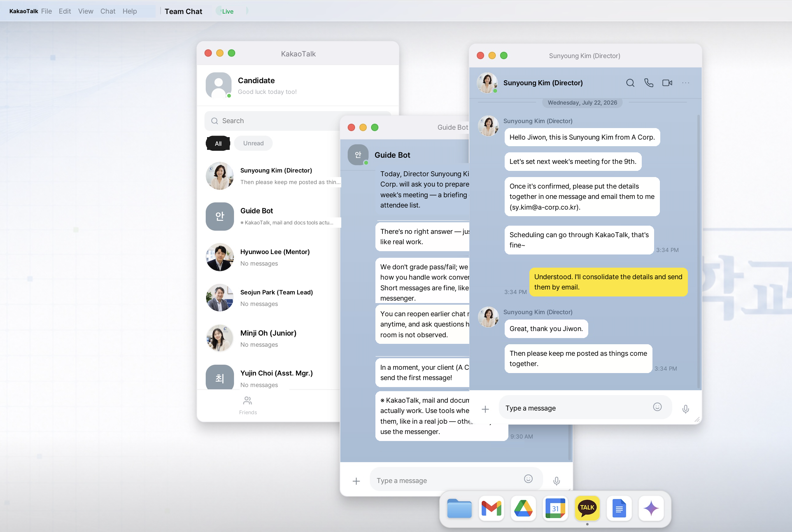Open emoji picker in Guide Bot chat
Viewport: 792px width, 532px height.
pyautogui.click(x=529, y=478)
